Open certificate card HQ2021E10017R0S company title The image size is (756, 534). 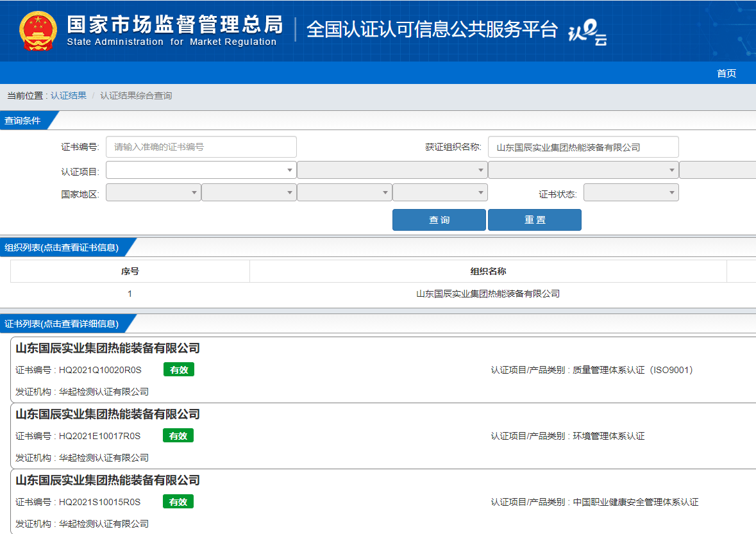(108, 414)
